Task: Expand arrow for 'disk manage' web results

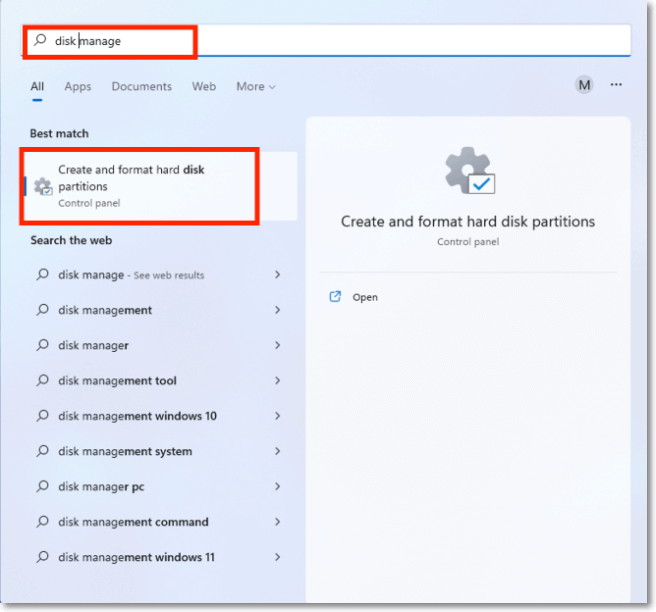Action: (x=277, y=274)
